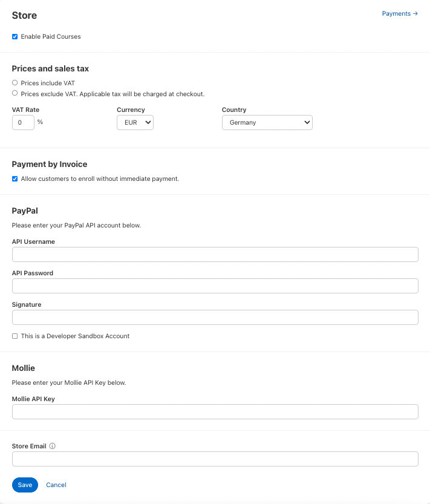
Task: Select Prices exclude VAT option
Action: [x=15, y=94]
